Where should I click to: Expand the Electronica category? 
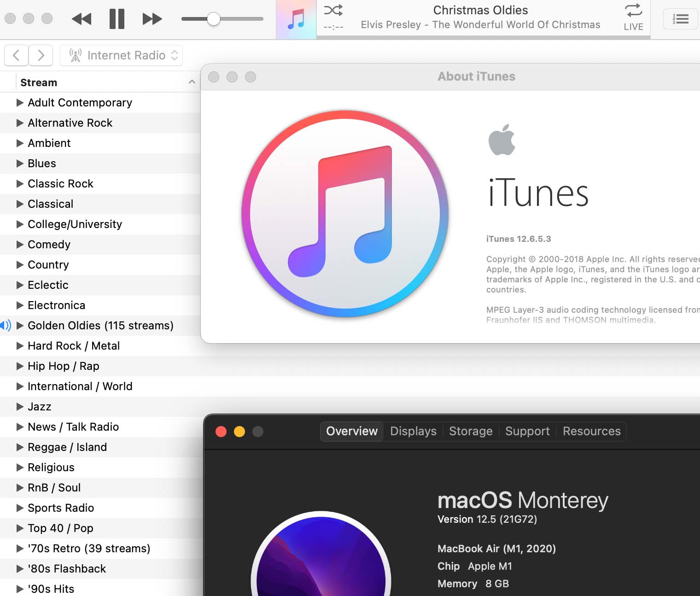coord(20,305)
